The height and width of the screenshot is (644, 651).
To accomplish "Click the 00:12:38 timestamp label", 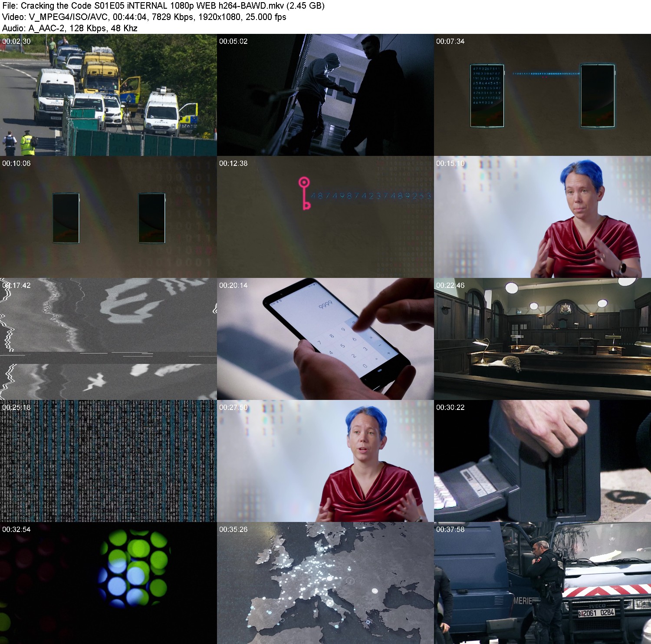I will coord(233,163).
